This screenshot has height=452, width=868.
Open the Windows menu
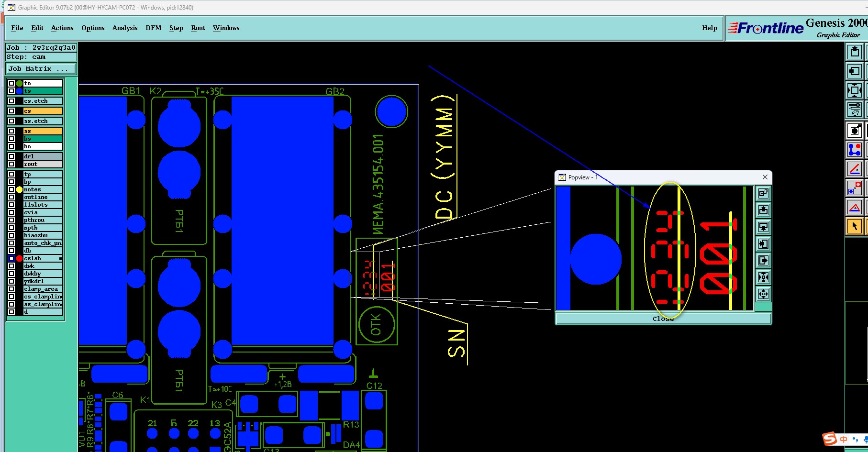(226, 28)
